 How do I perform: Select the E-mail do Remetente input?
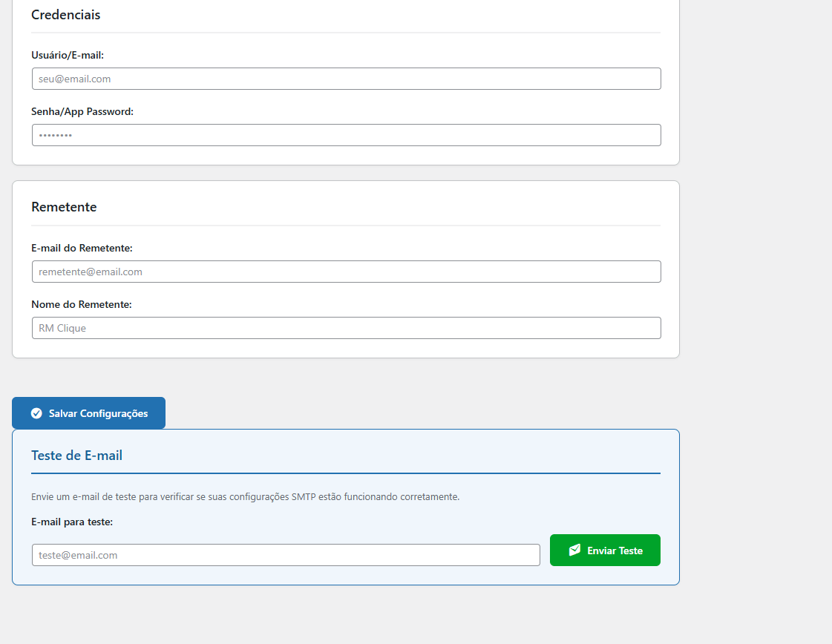(x=346, y=272)
